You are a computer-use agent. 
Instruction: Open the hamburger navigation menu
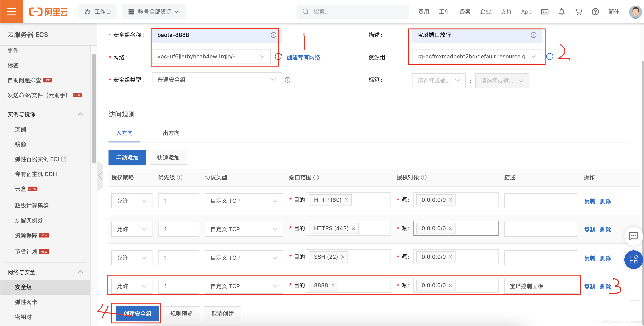(11, 11)
